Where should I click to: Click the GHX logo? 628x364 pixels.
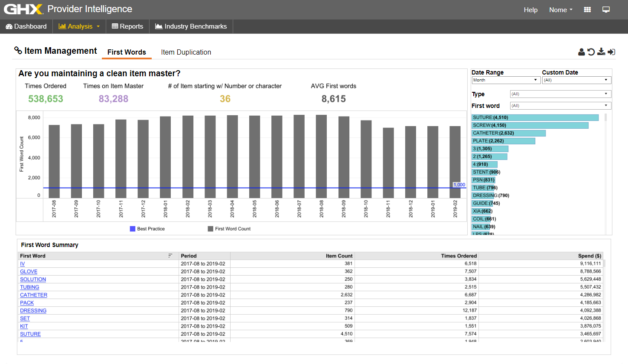click(23, 10)
